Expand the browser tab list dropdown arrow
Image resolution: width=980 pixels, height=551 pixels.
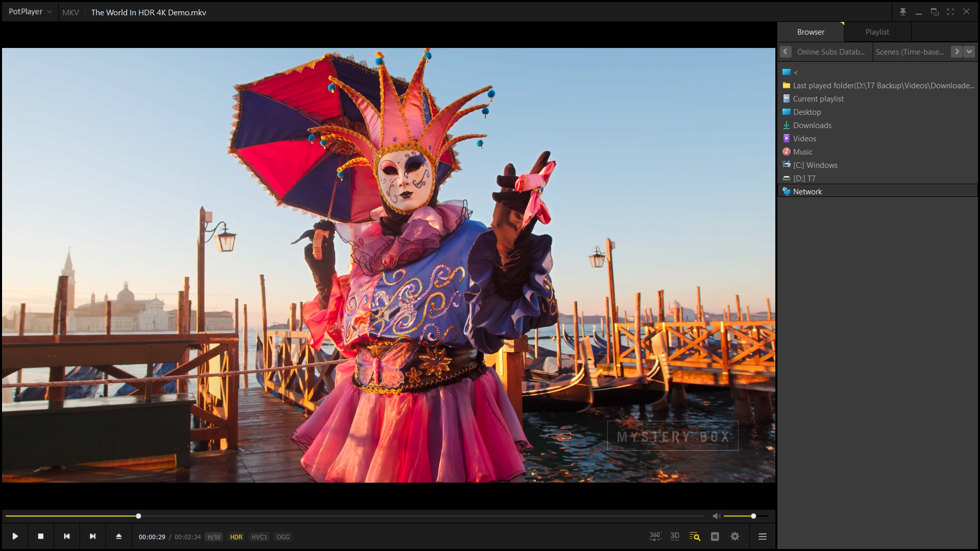969,52
